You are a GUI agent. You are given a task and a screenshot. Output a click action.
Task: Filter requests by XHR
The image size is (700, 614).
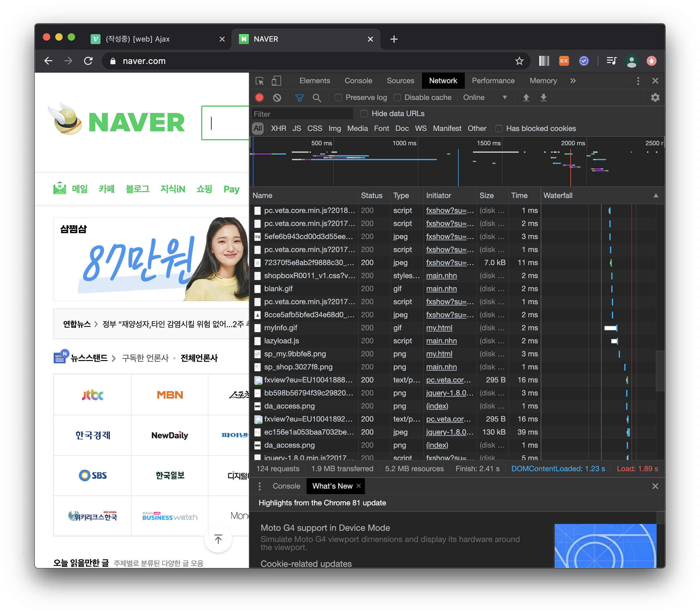[278, 129]
